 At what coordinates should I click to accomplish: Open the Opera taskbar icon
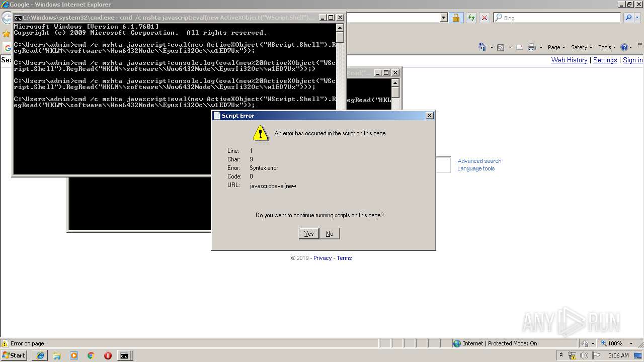[x=108, y=355]
